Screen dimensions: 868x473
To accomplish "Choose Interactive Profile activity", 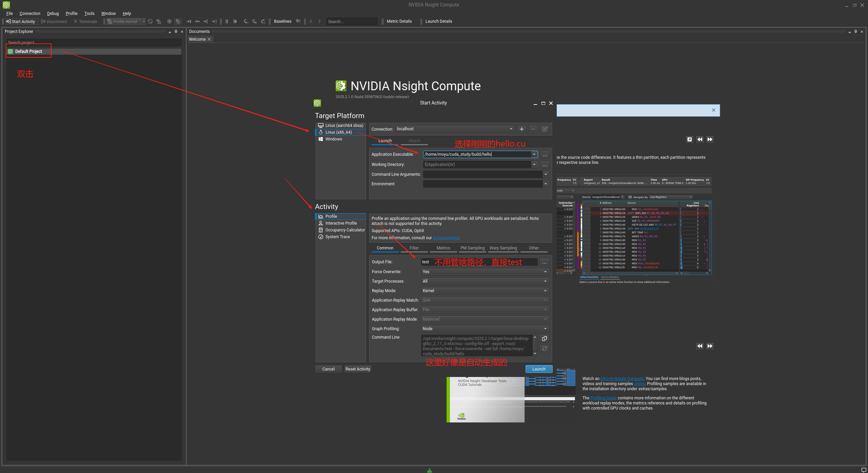I will (x=341, y=223).
